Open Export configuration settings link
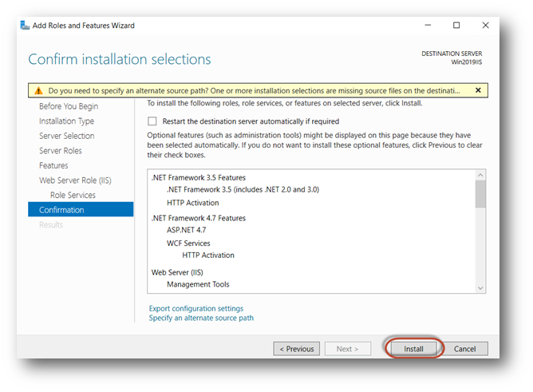This screenshot has width=533, height=392. 196,308
